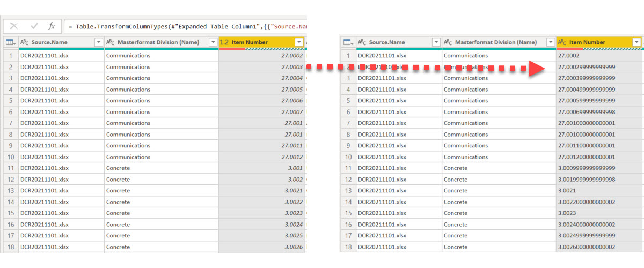Screen dimensions: 644x268
Task: Select the cell showing 3.0026000000000002
Action: 599,247
